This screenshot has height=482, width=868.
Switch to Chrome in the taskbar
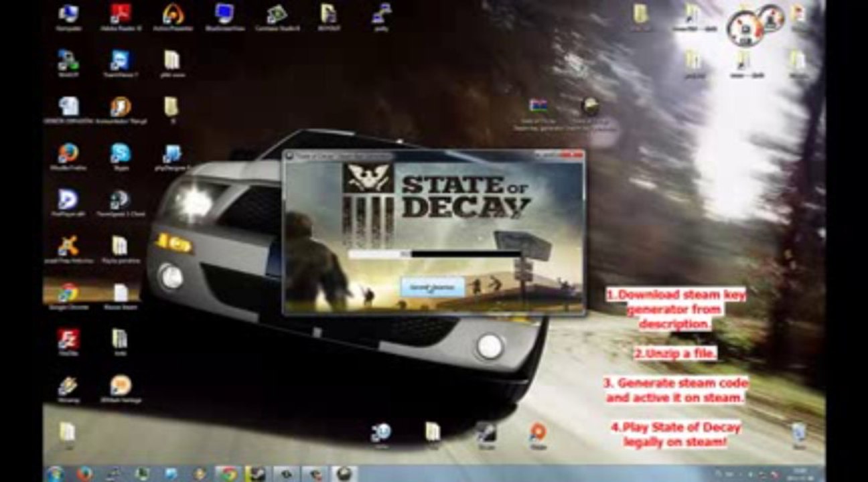coord(227,474)
